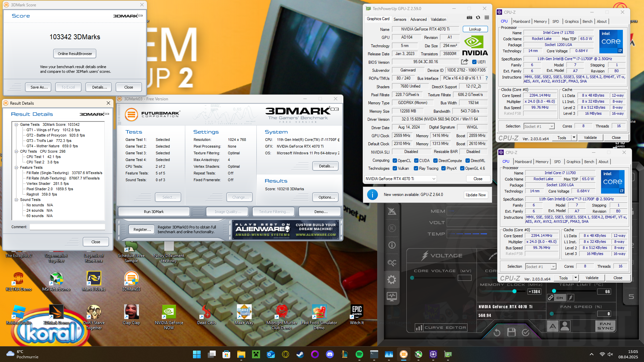
Task: Toggle Ray Tracing checkbox in GPU-Z
Action: tap(416, 168)
